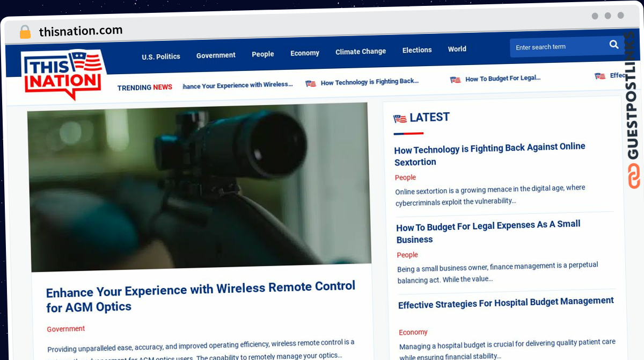
Task: Open the Climate Change section
Action: [361, 52]
